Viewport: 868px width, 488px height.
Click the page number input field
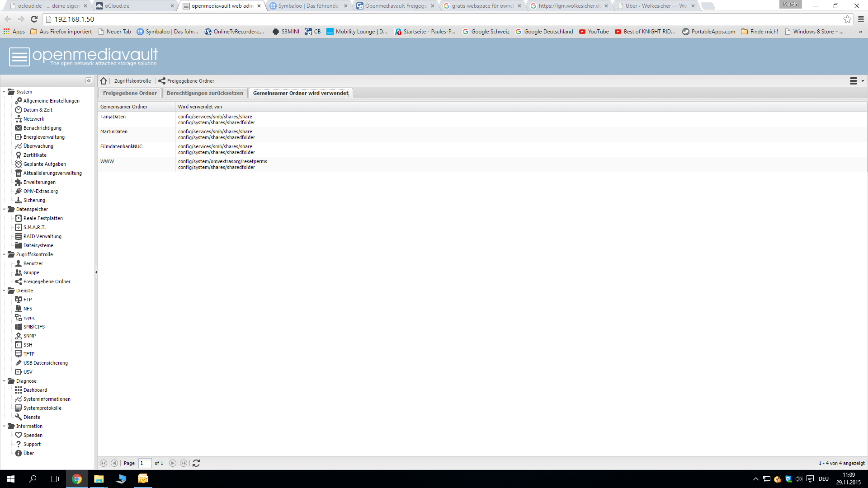(145, 463)
